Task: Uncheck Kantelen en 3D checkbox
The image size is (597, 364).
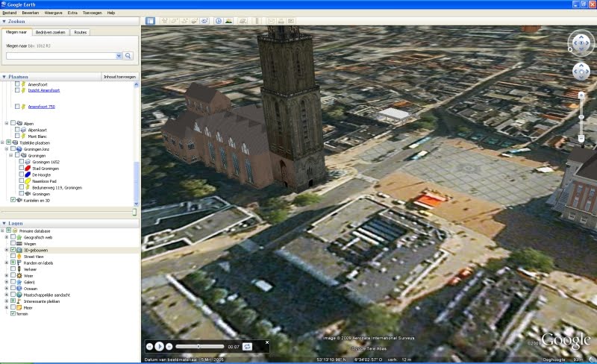Action: 13,200
